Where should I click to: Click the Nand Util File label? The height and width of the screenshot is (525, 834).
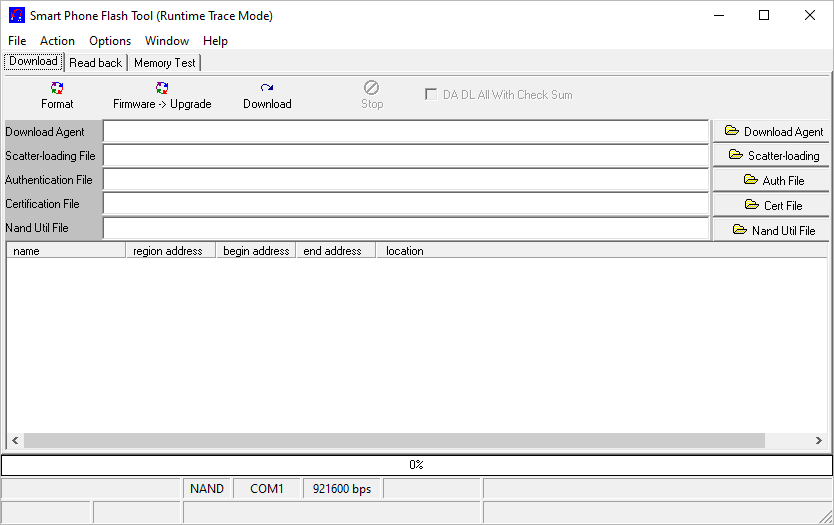point(37,228)
